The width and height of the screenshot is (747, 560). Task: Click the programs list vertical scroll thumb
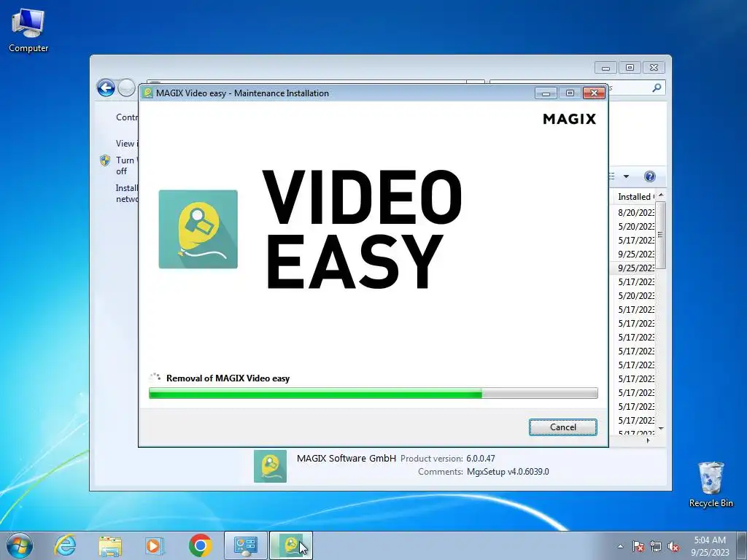pos(661,235)
